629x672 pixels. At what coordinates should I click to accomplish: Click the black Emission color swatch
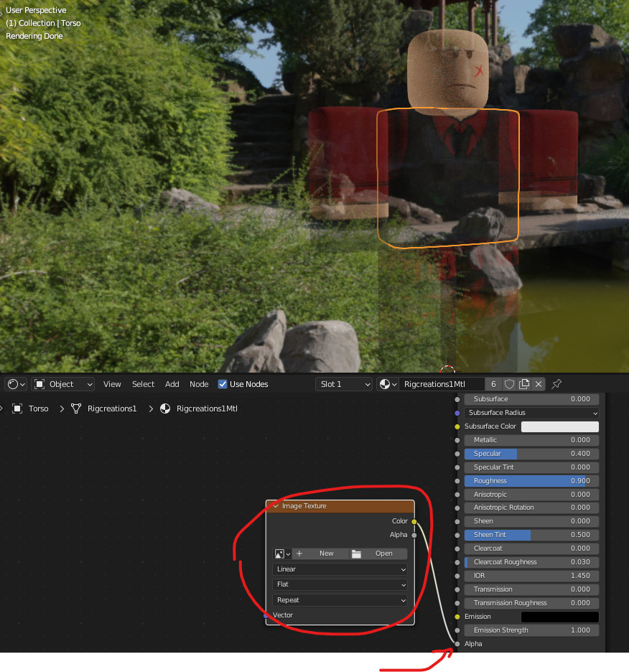(x=560, y=617)
